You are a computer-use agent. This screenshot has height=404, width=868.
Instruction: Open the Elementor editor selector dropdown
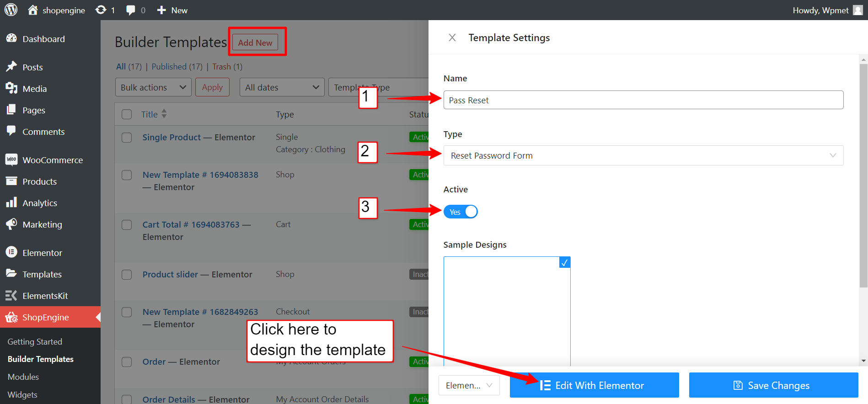[x=469, y=385]
